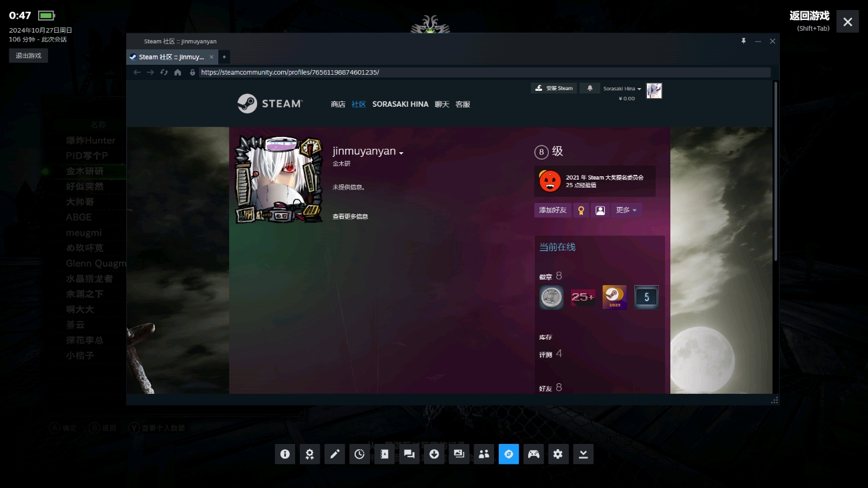Image resolution: width=868 pixels, height=488 pixels.
Task: Click the collapse toolbar icon at the bar's end
Action: tap(583, 454)
